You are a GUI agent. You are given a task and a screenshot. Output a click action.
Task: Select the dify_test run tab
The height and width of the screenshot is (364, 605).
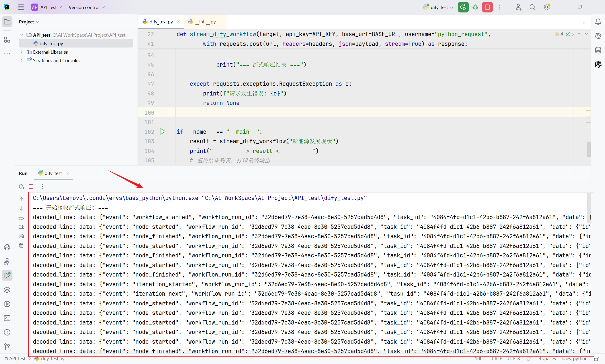[x=53, y=173]
